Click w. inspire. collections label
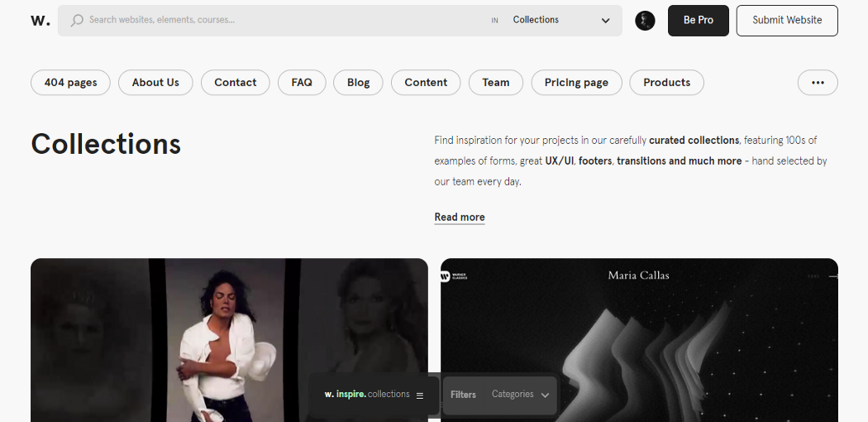The height and width of the screenshot is (422, 868). 367,395
